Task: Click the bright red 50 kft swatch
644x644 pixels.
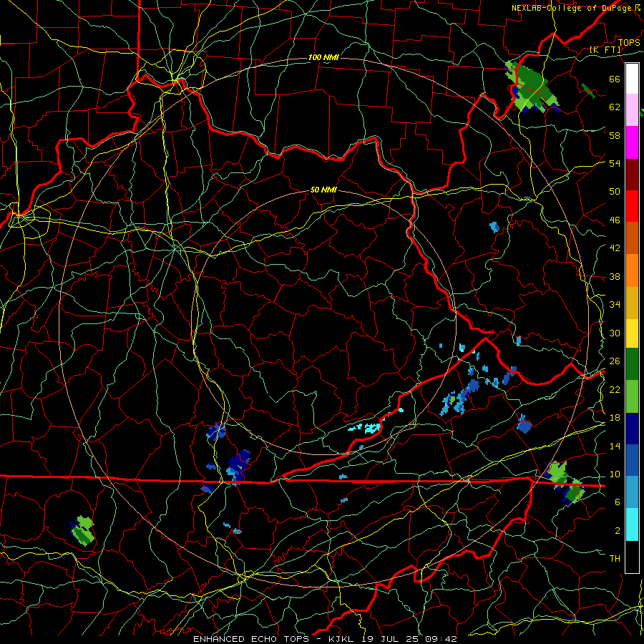Action: tap(632, 206)
